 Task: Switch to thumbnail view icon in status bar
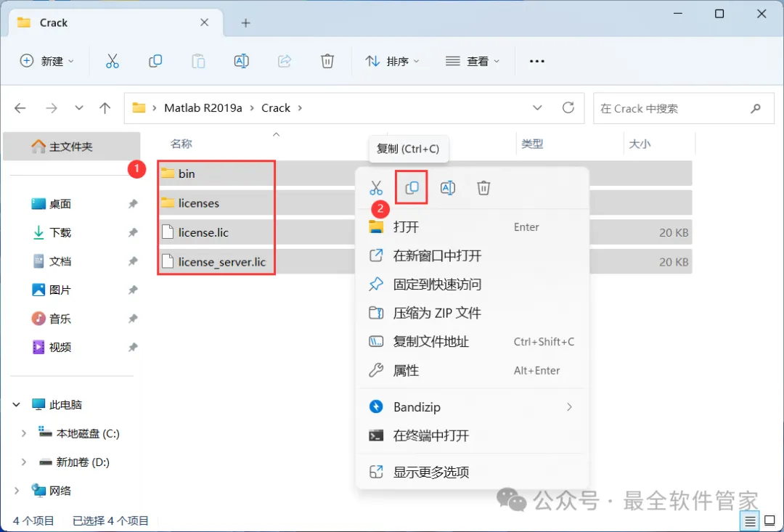(x=769, y=521)
